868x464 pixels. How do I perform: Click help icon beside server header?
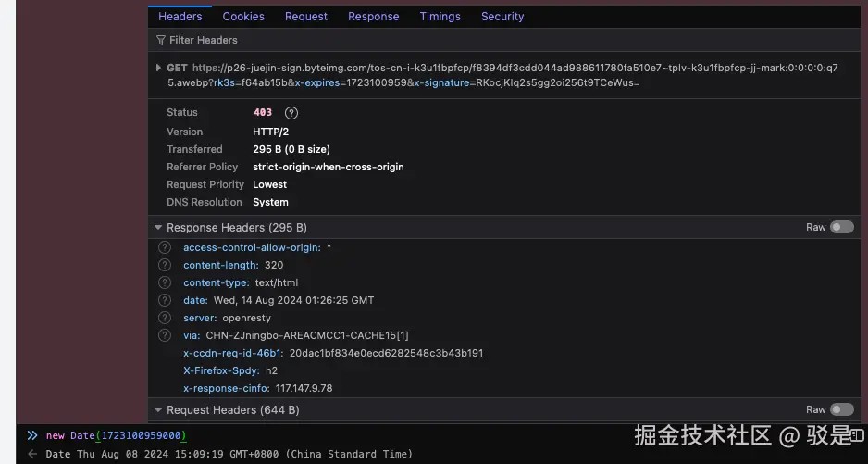coord(165,318)
